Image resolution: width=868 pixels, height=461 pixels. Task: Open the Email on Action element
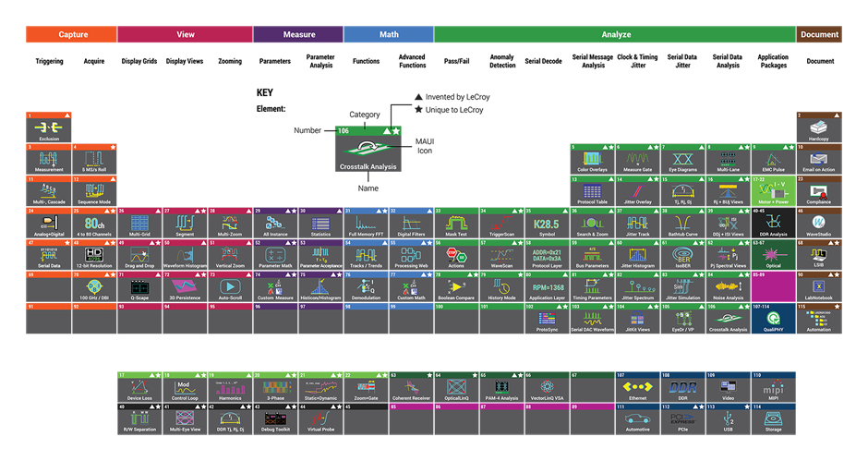tap(819, 159)
